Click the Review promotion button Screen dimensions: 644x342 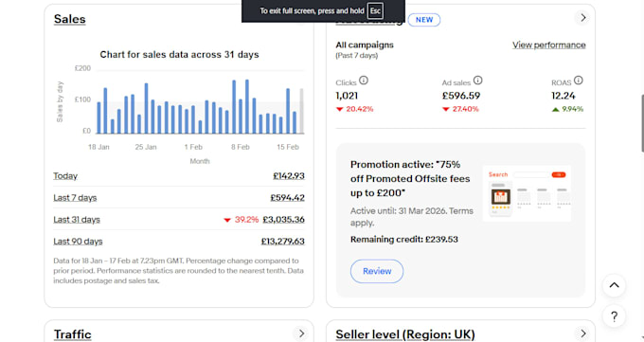[377, 271]
